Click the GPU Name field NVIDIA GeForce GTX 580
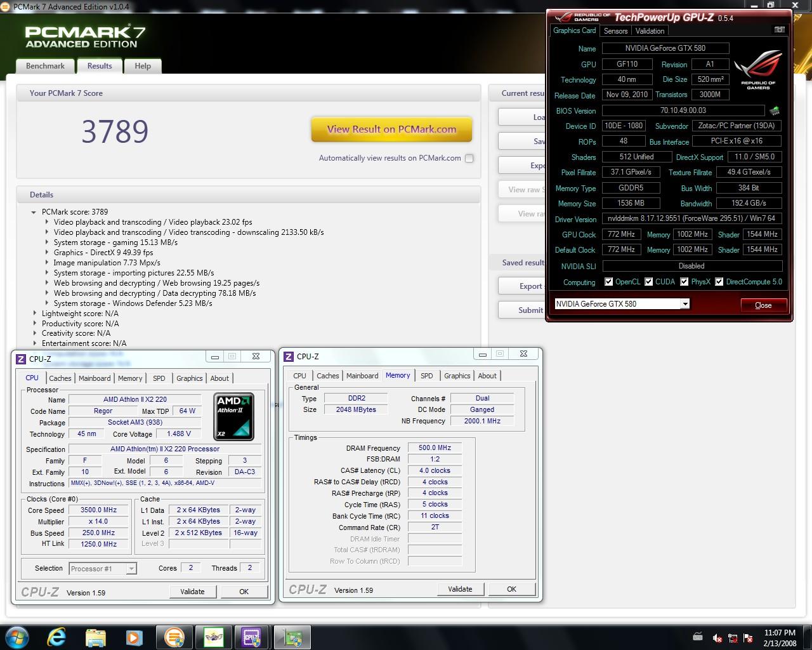Image resolution: width=812 pixels, height=650 pixels. tap(665, 48)
